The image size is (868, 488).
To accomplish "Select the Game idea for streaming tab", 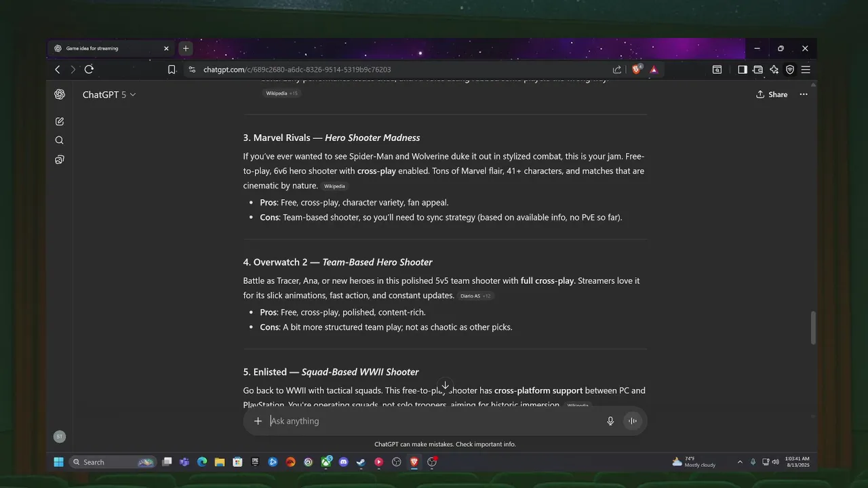I will pyautogui.click(x=112, y=49).
